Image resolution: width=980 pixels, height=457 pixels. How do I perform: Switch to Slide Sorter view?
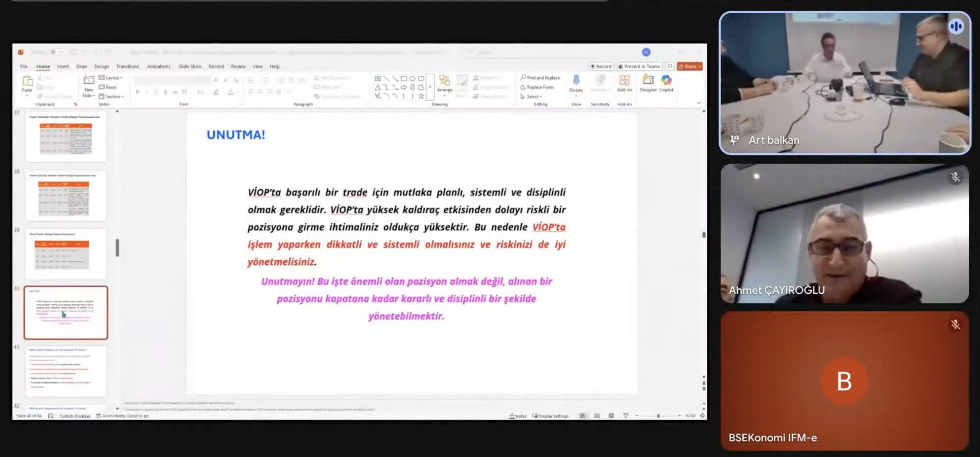click(597, 416)
